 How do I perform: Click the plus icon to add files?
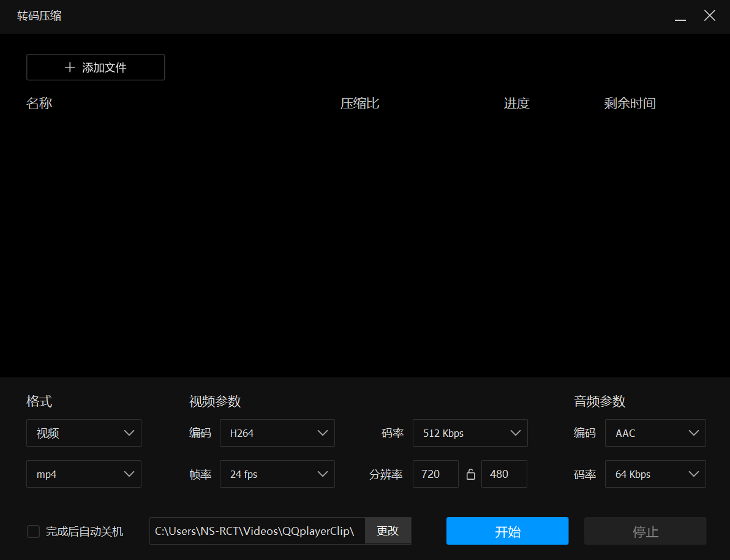click(x=69, y=67)
